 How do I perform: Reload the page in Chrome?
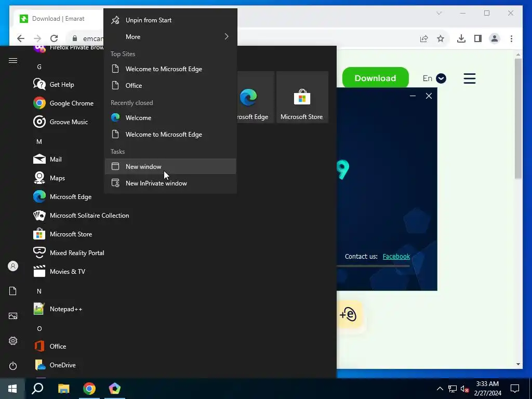coord(54,38)
